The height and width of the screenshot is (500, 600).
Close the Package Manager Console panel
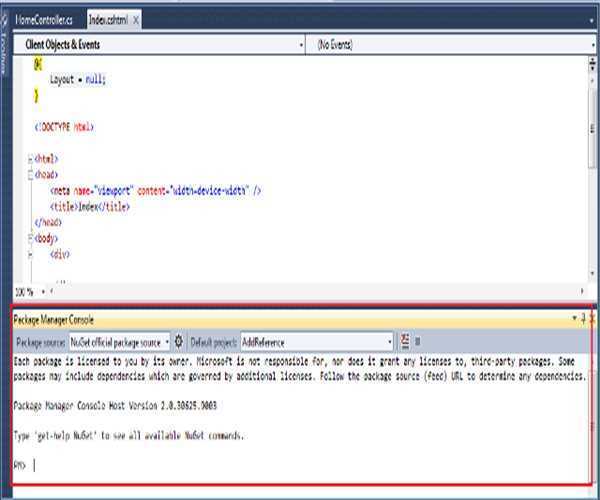point(592,318)
